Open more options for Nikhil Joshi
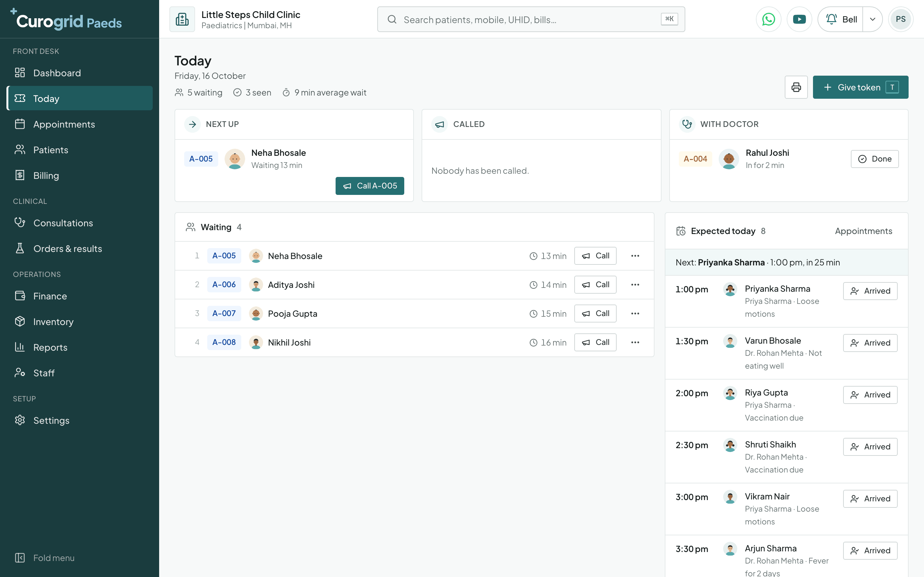924x577 pixels. (635, 342)
